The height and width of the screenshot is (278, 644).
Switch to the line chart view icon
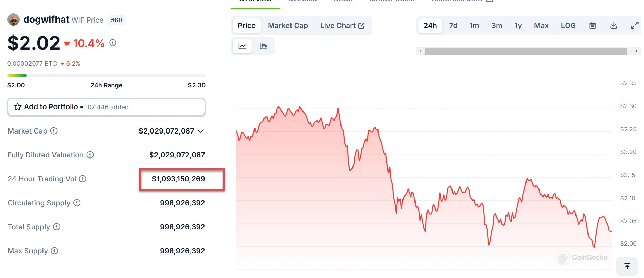(242, 46)
